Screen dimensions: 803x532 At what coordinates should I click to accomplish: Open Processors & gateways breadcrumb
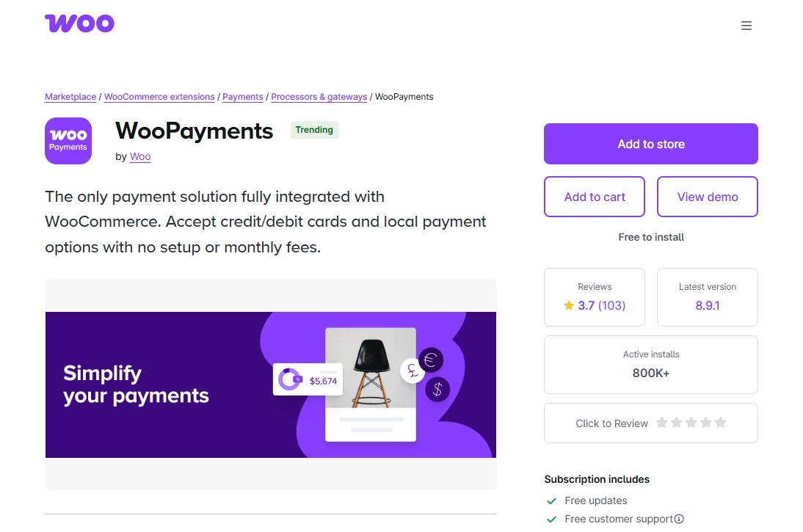(319, 97)
